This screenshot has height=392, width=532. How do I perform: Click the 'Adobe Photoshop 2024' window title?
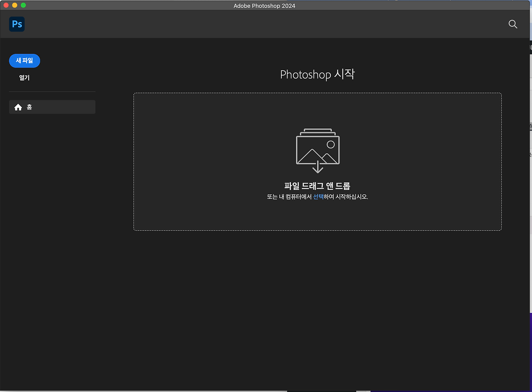coord(264,5)
